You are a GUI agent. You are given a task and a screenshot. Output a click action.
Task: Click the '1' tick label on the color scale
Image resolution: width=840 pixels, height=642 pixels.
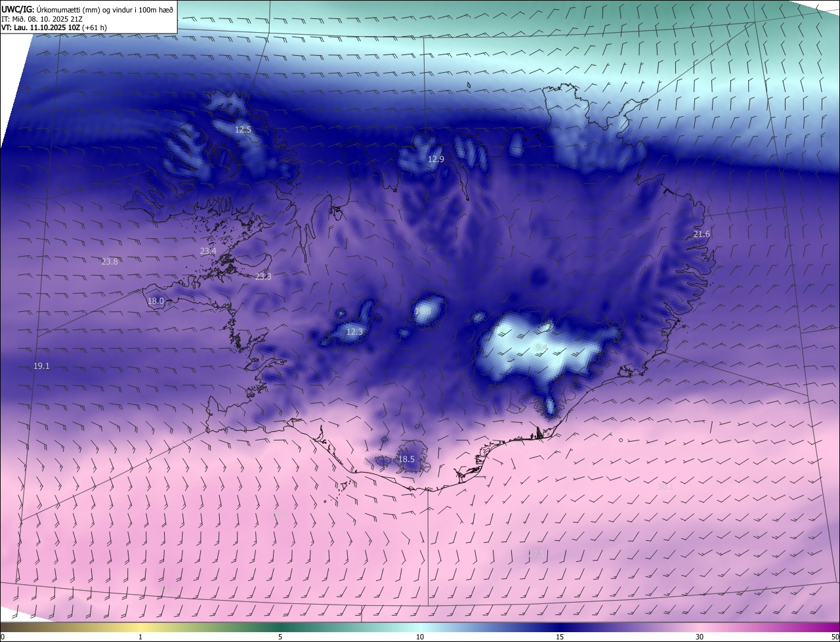click(140, 637)
